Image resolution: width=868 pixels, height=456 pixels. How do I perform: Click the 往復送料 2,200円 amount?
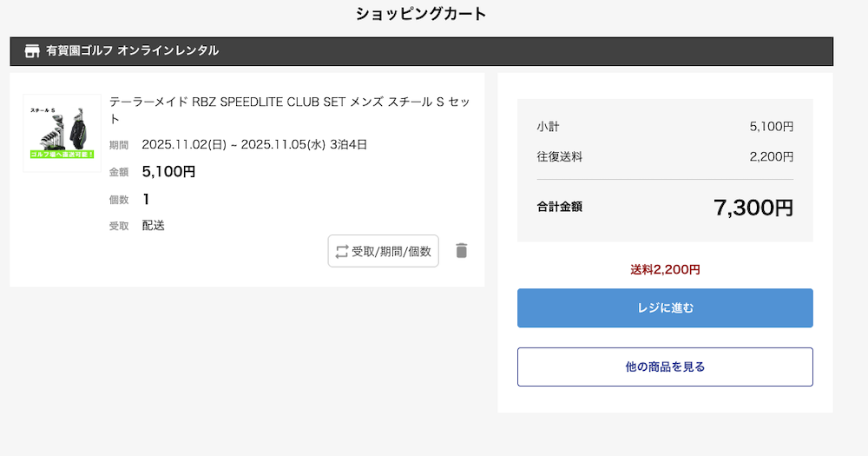pos(771,157)
